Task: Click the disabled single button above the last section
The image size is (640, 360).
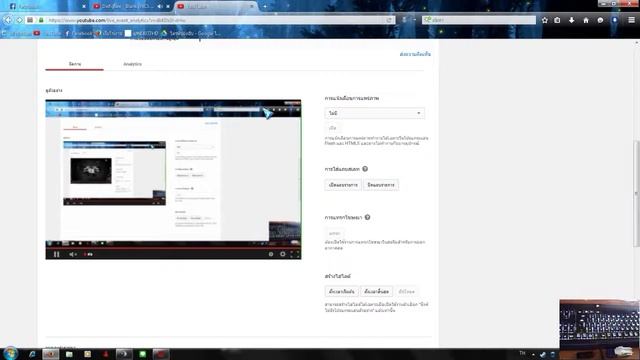Action: pyautogui.click(x=334, y=233)
